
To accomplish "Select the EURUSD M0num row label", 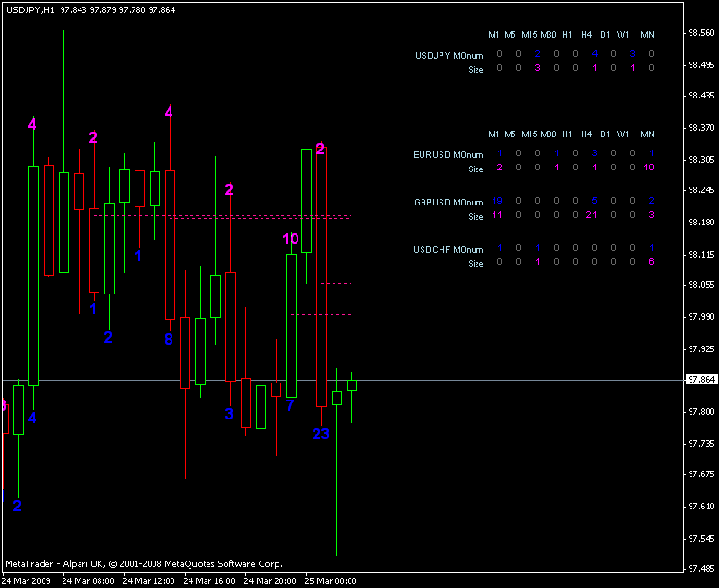I will coord(448,154).
